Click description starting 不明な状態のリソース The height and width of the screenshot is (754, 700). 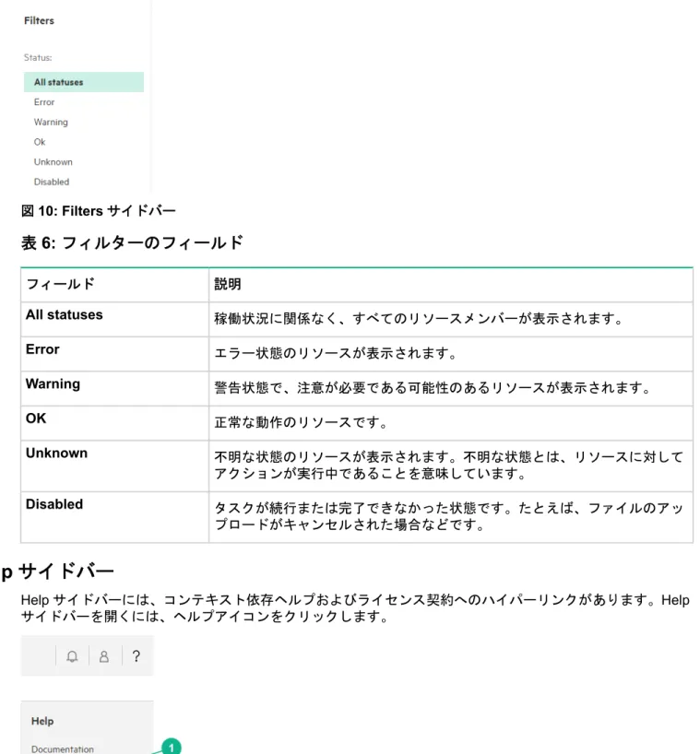coord(448,465)
